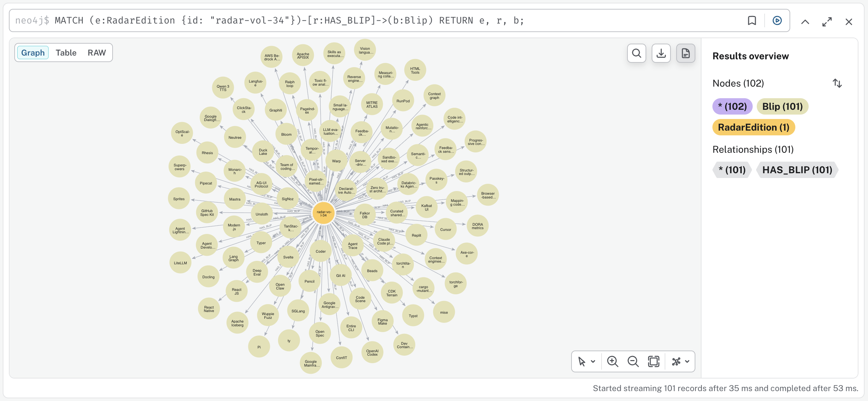The width and height of the screenshot is (868, 401).
Task: Click the OptScale node
Action: [182, 133]
